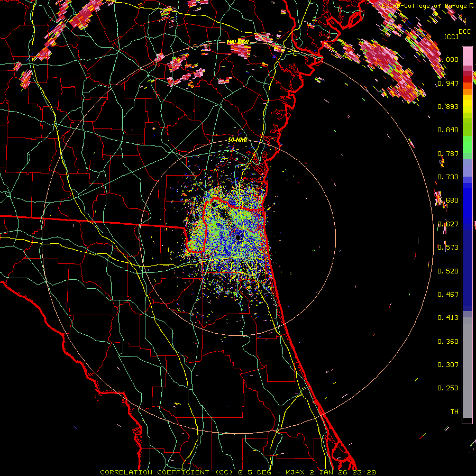Screen dimensions: 476x476
Task: Click the 0.360 scale value
Action: [448, 342]
